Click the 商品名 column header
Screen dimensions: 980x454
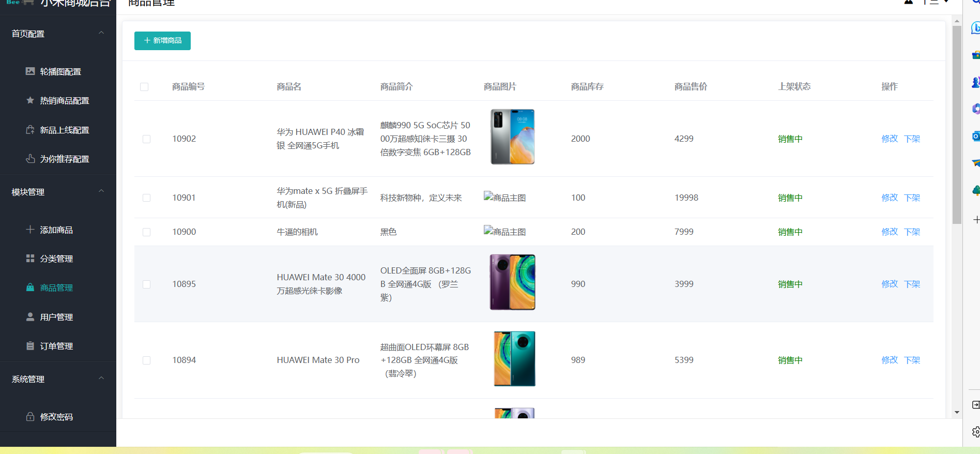289,87
